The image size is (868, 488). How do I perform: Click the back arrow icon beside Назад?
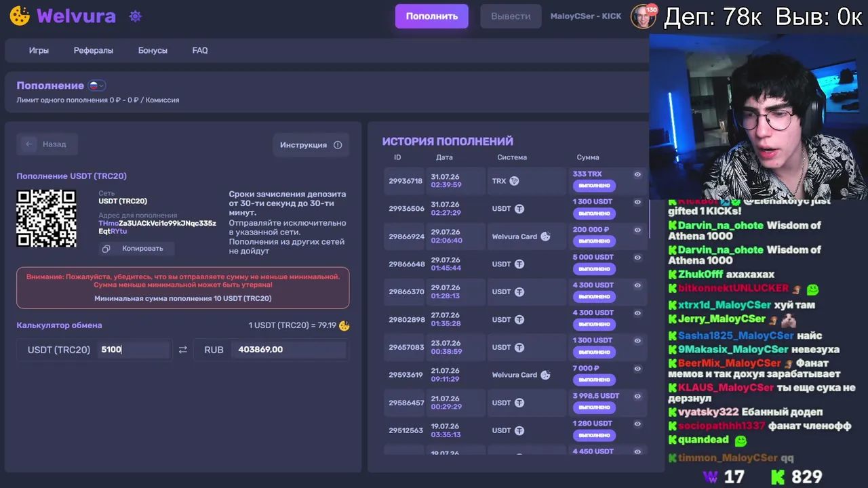28,144
